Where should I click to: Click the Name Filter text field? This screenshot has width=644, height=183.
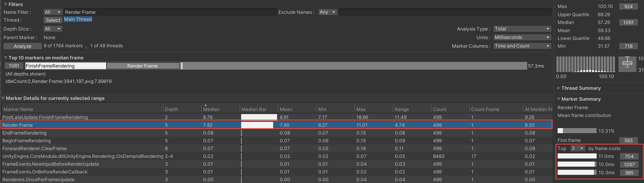coord(170,12)
